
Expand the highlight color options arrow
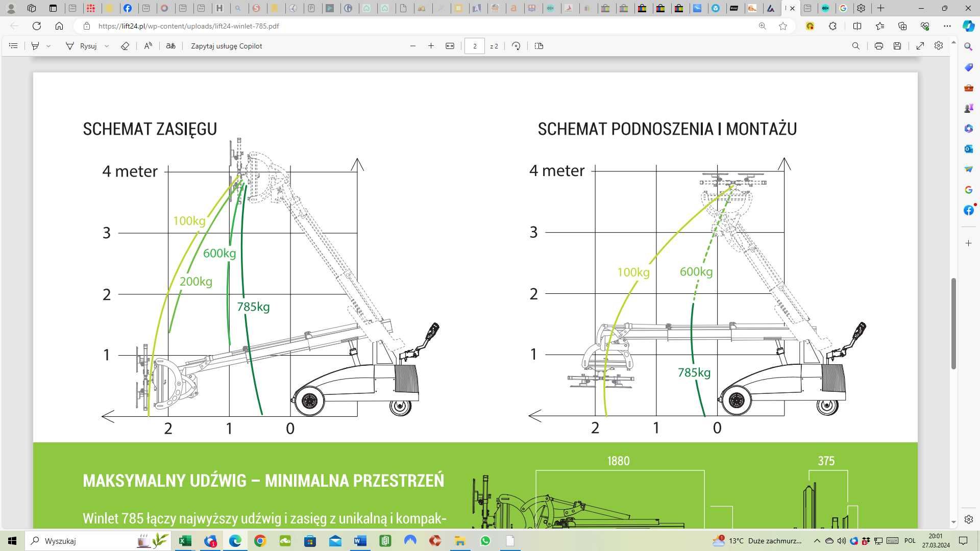click(x=48, y=46)
